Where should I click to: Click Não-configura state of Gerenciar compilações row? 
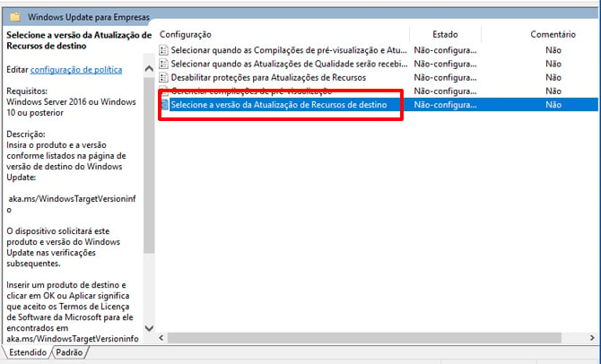(x=445, y=91)
